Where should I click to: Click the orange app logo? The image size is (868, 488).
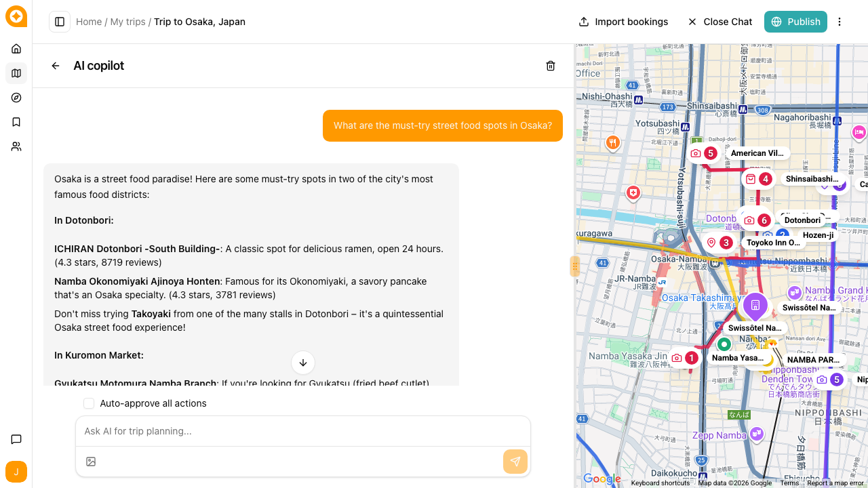(16, 16)
